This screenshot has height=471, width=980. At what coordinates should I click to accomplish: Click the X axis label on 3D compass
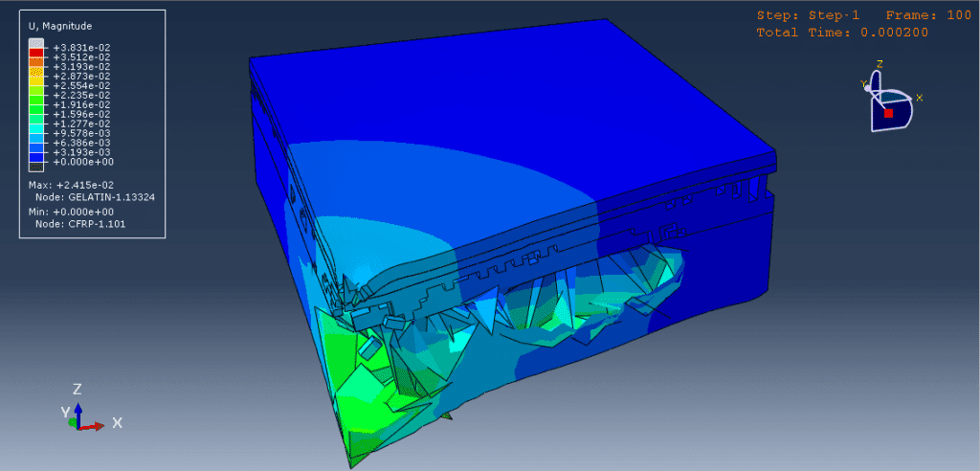point(919,98)
